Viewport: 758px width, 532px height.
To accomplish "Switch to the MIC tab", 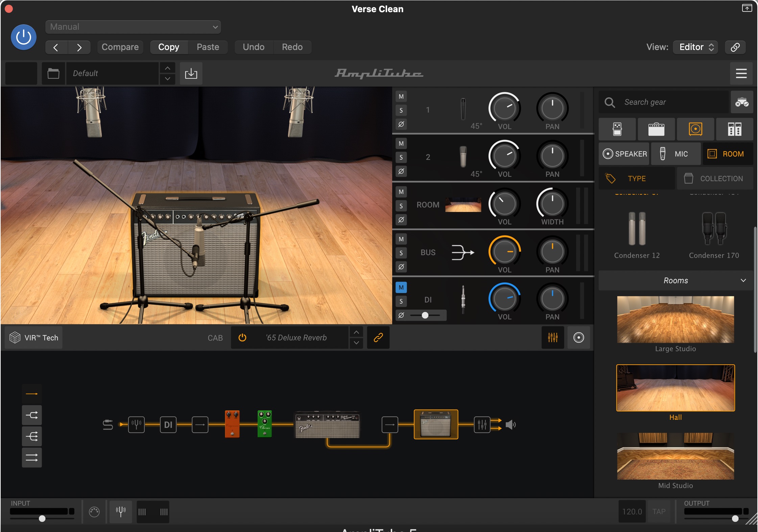I will 676,154.
